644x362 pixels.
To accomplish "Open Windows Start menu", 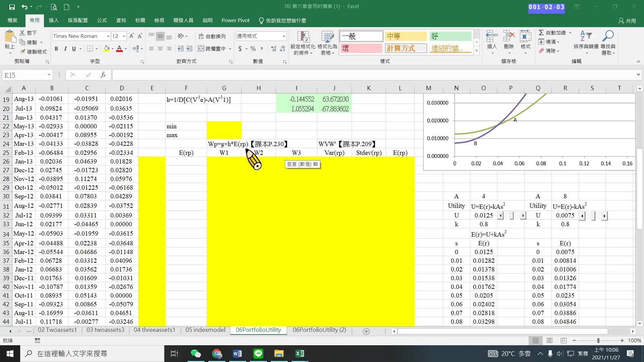I will [x=10, y=354].
